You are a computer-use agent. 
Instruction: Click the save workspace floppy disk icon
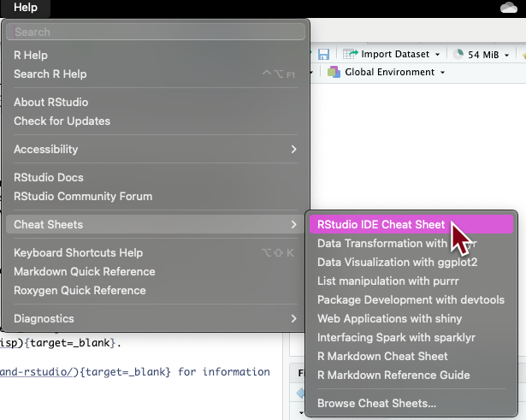[x=324, y=54]
